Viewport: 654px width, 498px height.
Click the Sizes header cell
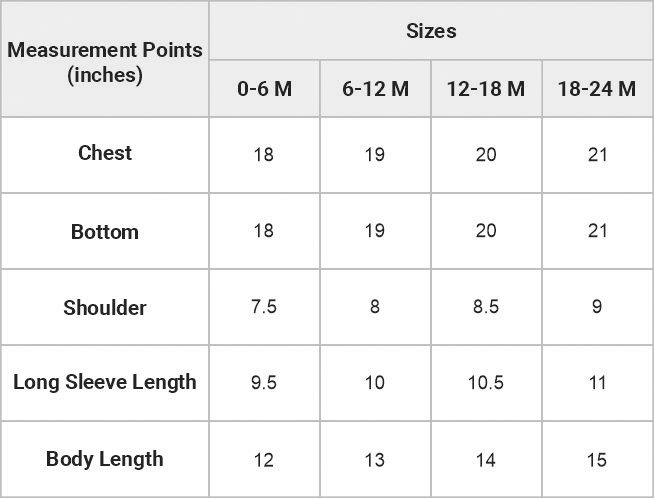(431, 31)
